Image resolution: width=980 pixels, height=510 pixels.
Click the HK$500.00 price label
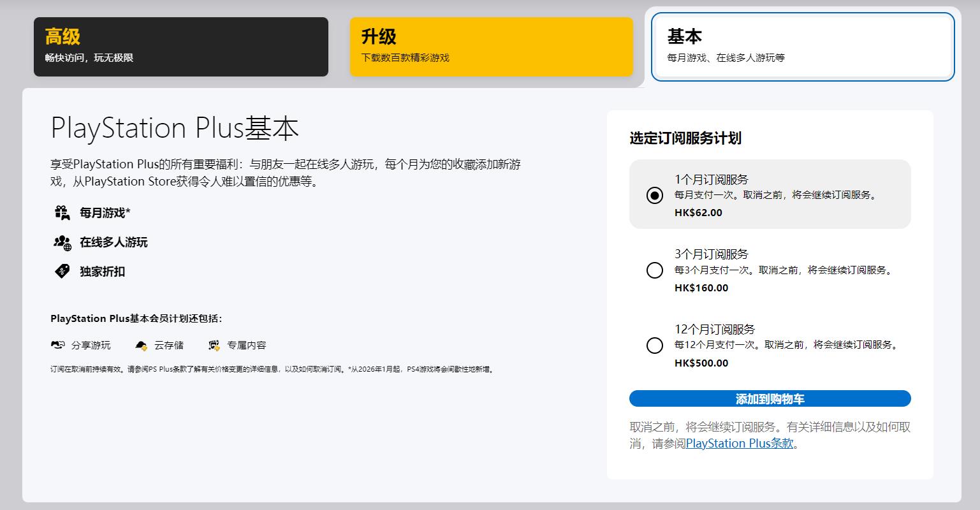click(x=701, y=363)
